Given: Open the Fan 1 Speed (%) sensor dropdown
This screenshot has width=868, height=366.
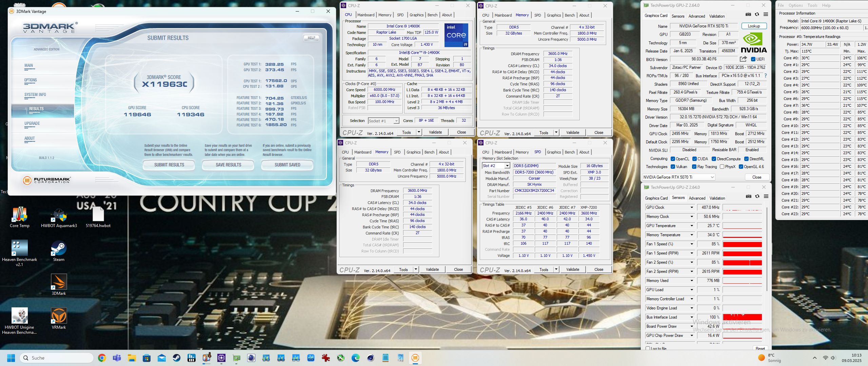Looking at the screenshot, I should (692, 244).
